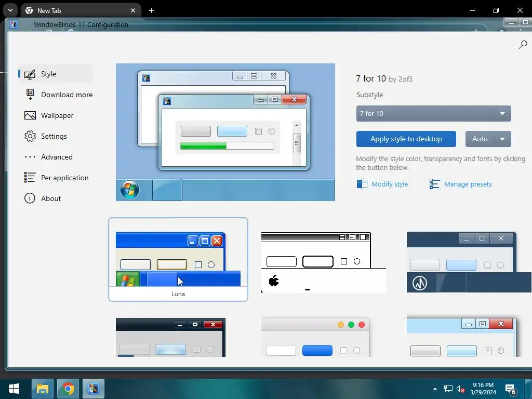Select the Luna style thumbnail
The image size is (532, 399).
click(x=178, y=260)
